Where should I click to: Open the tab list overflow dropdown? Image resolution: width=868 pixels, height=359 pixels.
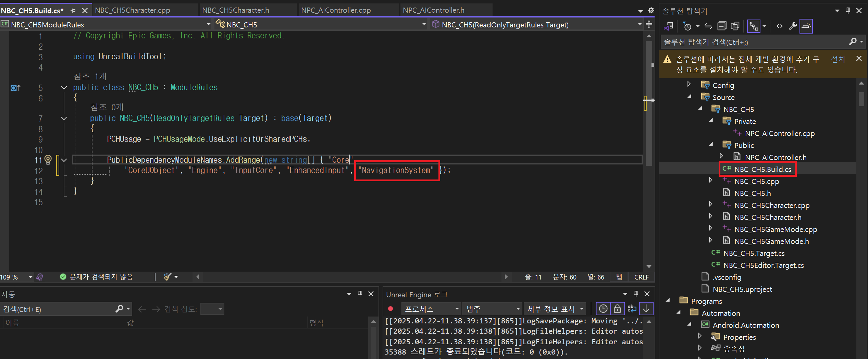640,11
